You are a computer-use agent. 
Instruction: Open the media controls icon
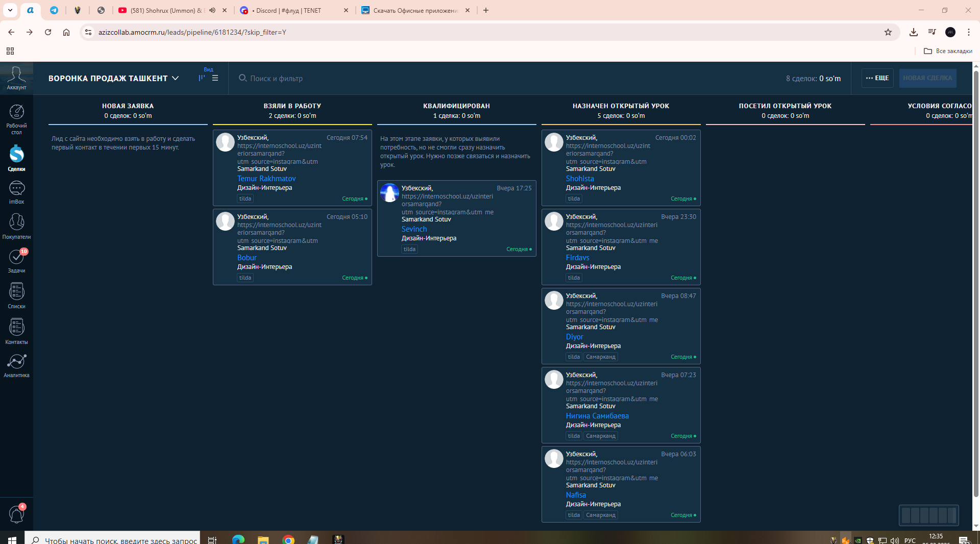[932, 32]
